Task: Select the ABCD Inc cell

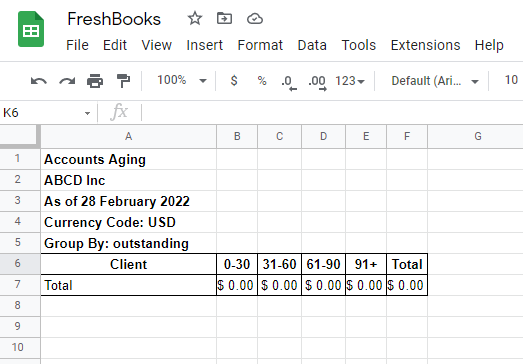Action: [x=128, y=180]
